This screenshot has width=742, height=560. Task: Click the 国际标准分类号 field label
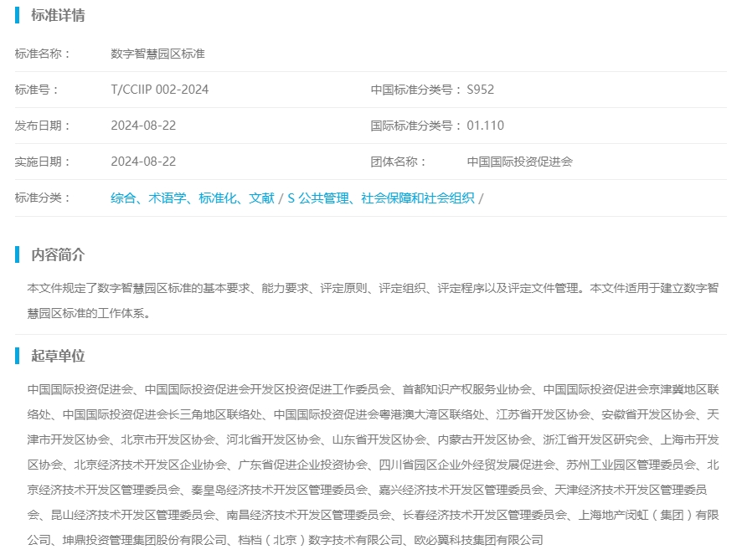pyautogui.click(x=416, y=126)
